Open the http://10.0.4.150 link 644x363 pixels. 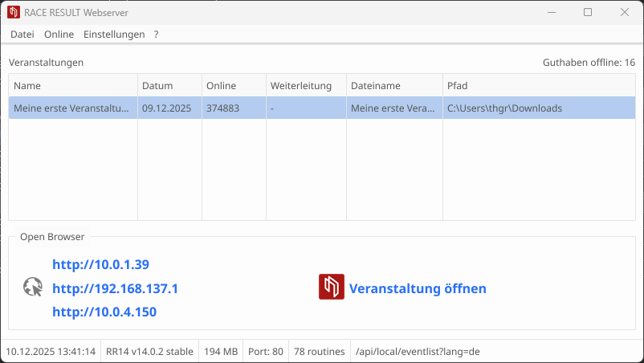(x=104, y=312)
